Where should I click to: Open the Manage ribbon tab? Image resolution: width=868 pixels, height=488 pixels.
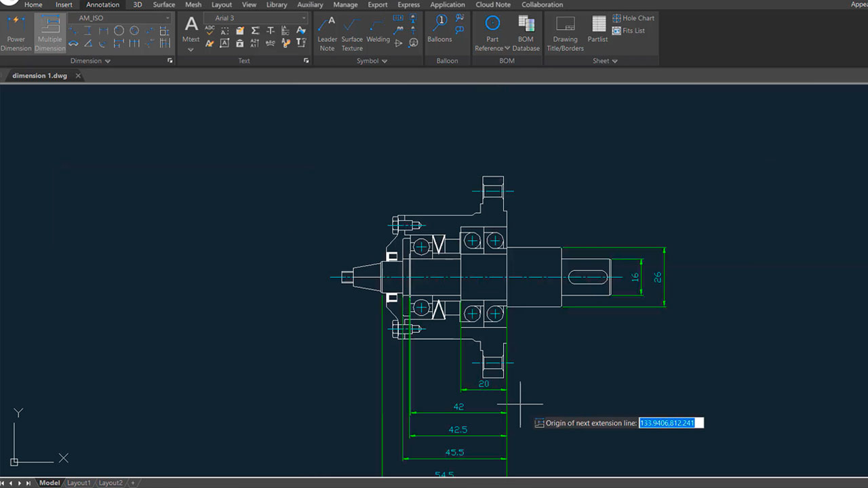click(345, 5)
